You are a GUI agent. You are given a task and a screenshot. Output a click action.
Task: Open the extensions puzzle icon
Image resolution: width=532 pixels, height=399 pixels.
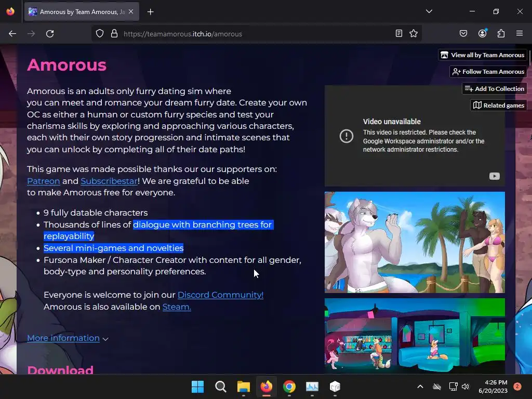pyautogui.click(x=501, y=33)
